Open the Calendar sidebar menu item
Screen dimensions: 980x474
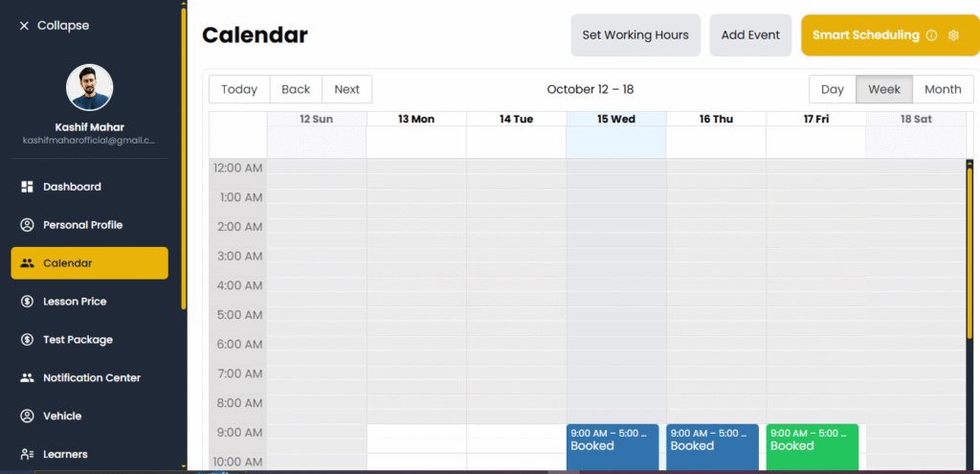[x=89, y=263]
